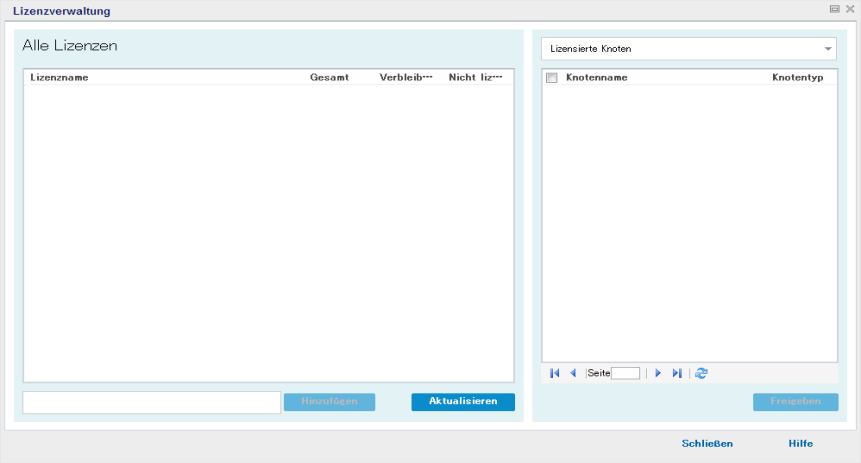Go to next page of node list
861x463 pixels.
point(658,373)
